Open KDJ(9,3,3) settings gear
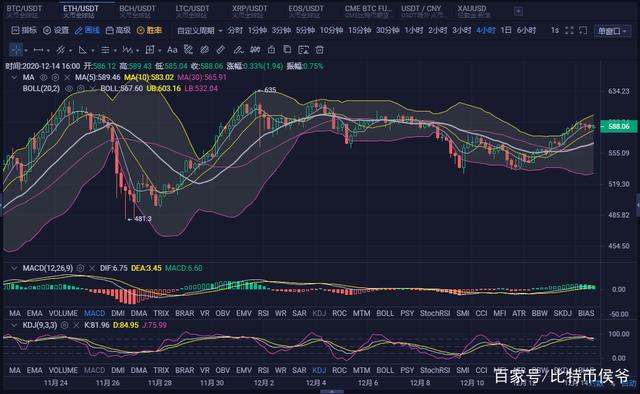This screenshot has height=394, width=640. (64, 325)
